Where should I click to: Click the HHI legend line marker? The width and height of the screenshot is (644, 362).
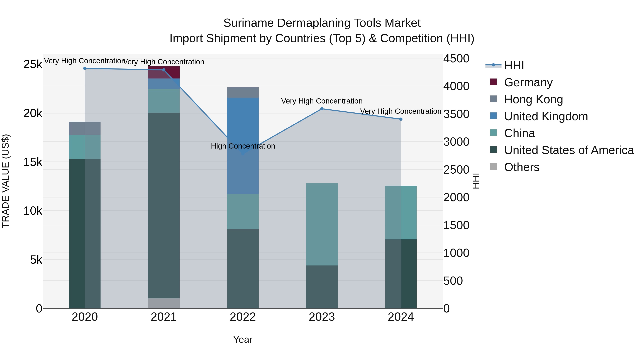493,65
